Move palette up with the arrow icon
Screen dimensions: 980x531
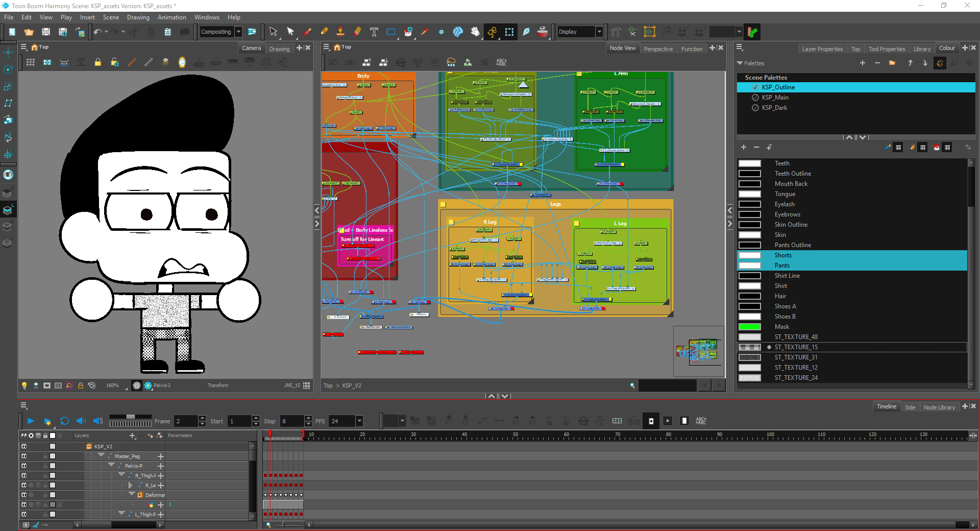pyautogui.click(x=910, y=63)
